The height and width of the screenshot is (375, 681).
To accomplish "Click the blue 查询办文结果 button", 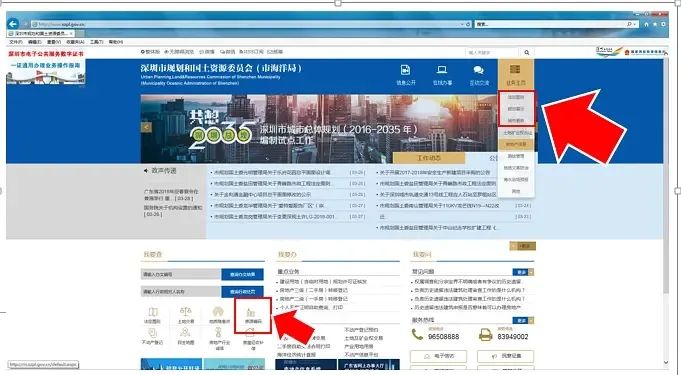I will click(x=242, y=275).
